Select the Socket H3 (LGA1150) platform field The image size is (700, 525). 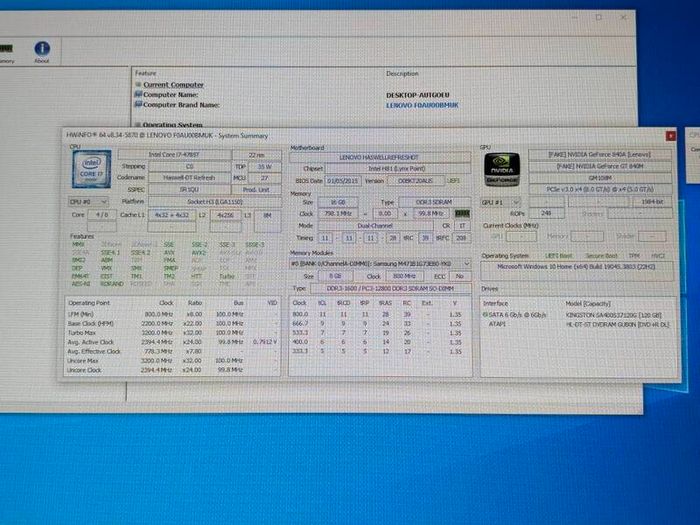[215, 202]
